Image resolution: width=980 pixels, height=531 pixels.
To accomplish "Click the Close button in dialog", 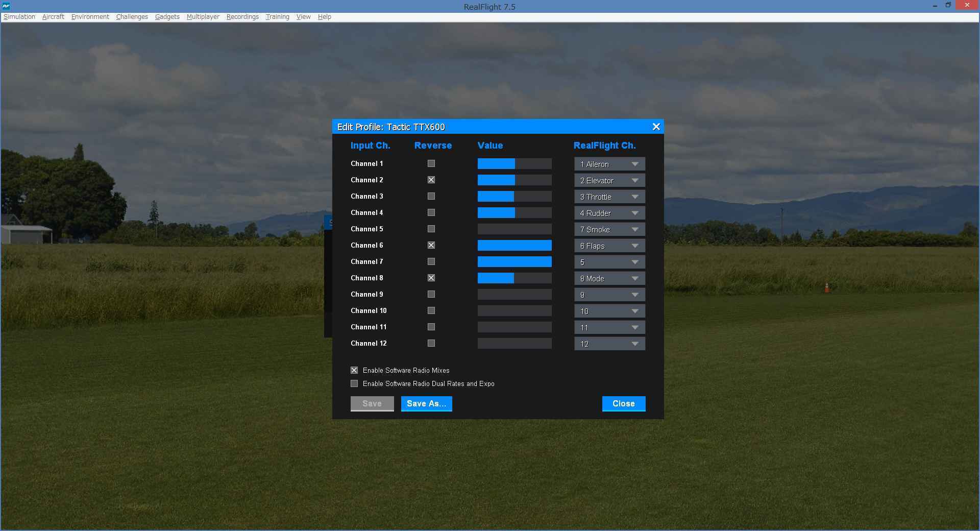I will tap(624, 403).
